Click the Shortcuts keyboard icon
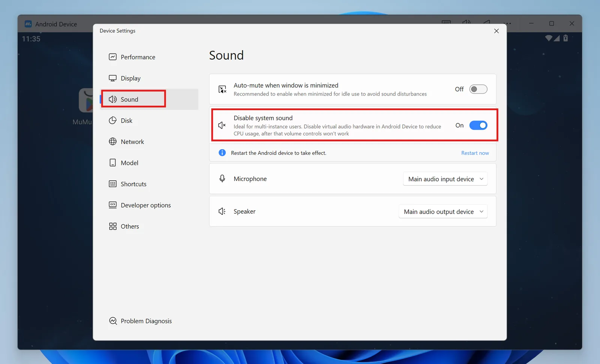600x364 pixels. [112, 184]
